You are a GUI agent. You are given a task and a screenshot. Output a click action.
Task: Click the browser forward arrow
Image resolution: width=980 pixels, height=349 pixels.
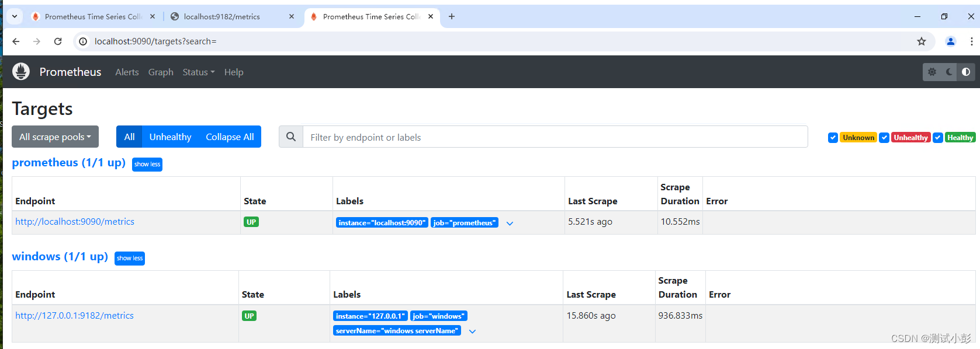coord(37,41)
